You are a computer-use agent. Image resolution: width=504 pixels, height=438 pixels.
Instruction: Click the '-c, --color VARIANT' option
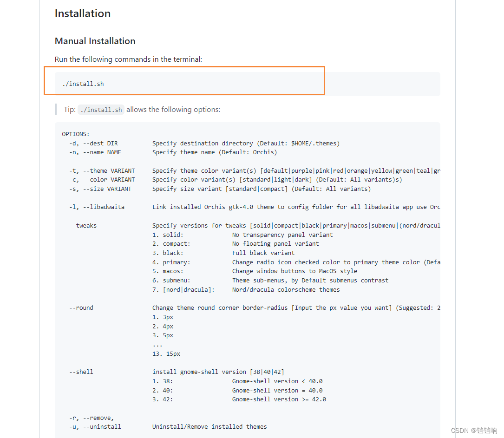point(102,180)
